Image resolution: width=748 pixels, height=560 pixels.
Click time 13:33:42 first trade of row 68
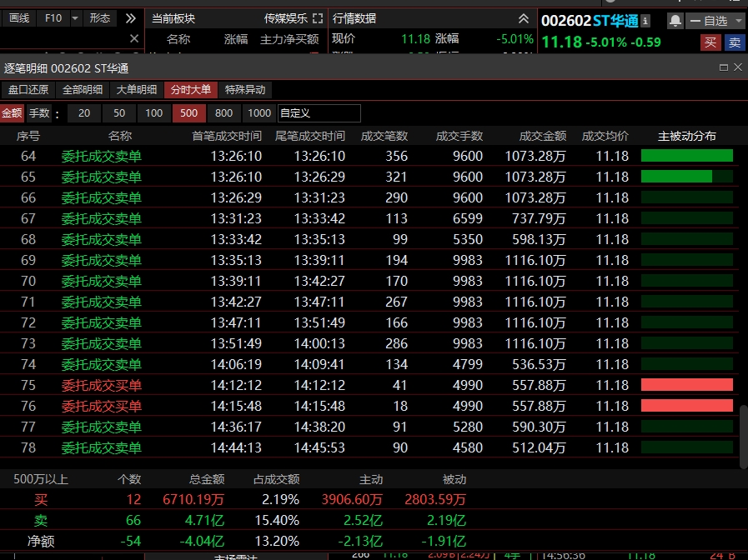[236, 239]
